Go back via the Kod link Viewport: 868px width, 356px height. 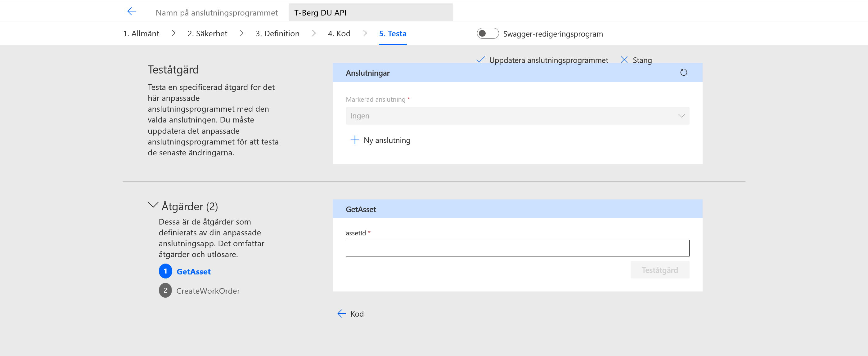click(x=357, y=314)
